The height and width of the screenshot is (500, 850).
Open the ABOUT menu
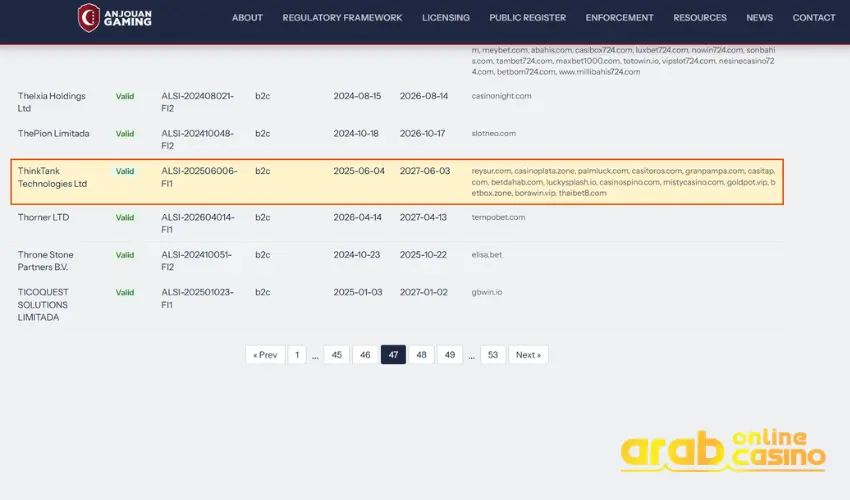pyautogui.click(x=247, y=18)
